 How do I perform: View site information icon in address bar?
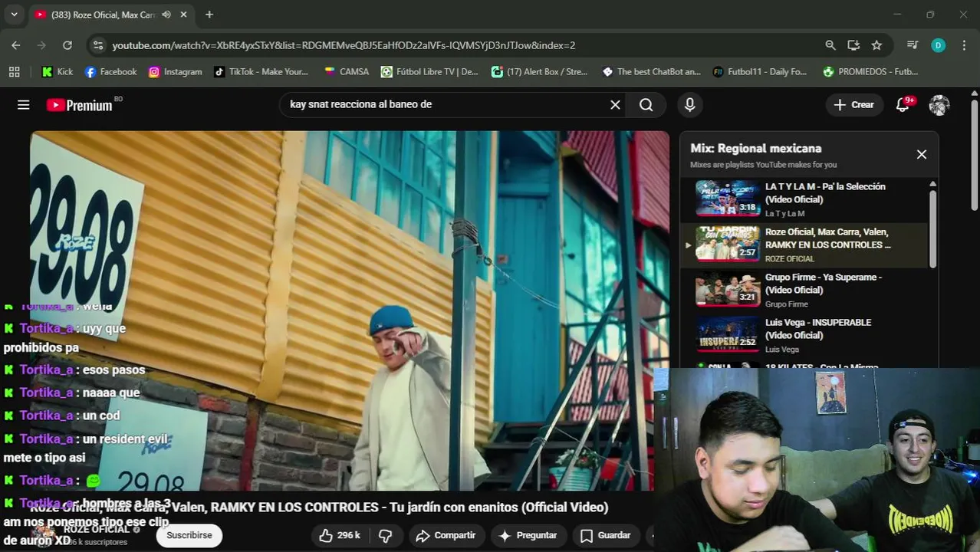point(97,45)
